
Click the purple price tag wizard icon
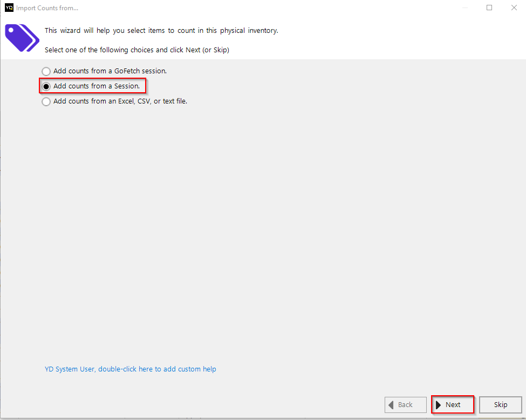pyautogui.click(x=22, y=38)
